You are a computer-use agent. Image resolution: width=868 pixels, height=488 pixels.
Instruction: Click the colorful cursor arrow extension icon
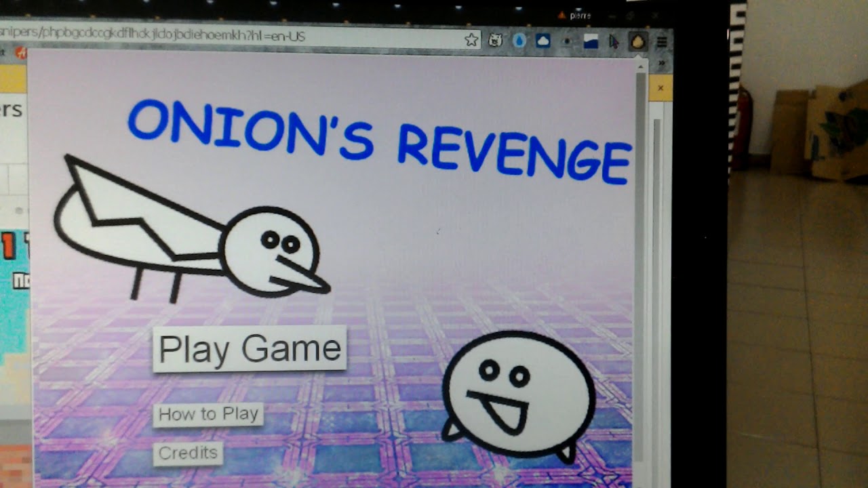coord(614,42)
